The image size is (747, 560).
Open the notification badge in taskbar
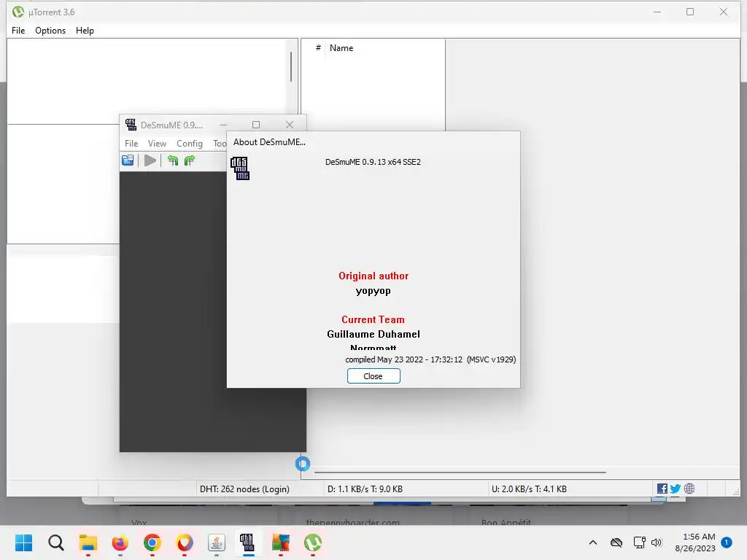point(727,542)
